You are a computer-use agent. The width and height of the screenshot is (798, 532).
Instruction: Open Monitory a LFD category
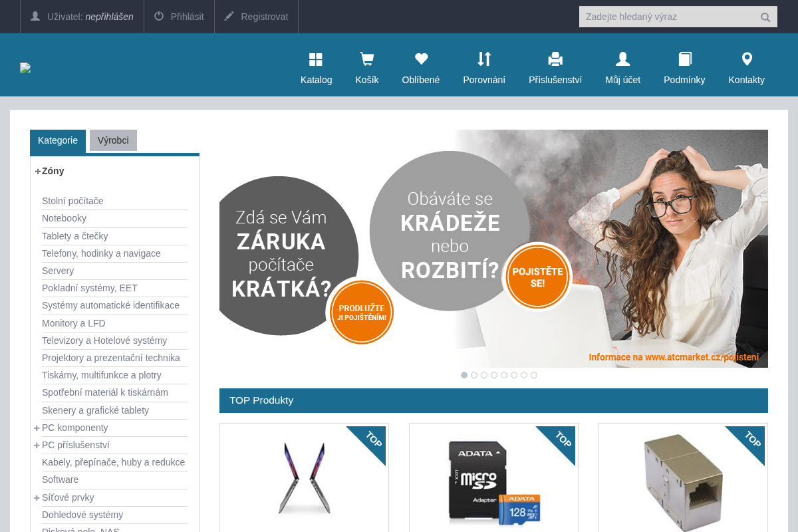click(x=74, y=323)
